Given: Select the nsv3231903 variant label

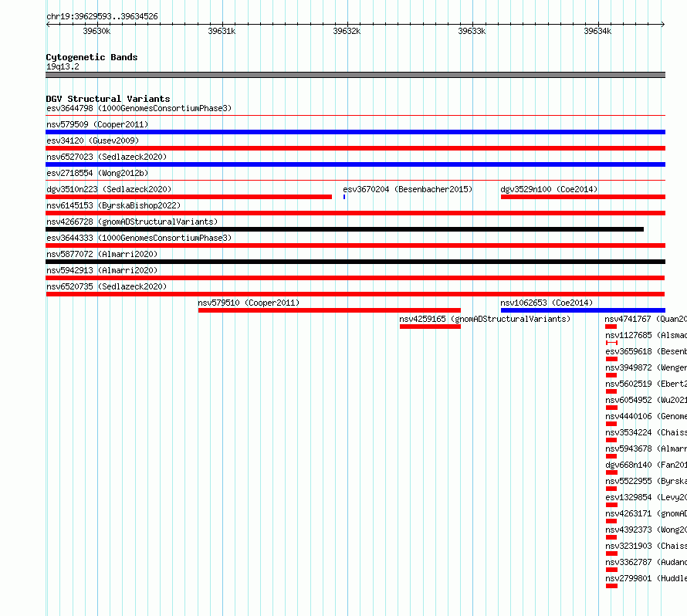Looking at the screenshot, I should tap(646, 546).
